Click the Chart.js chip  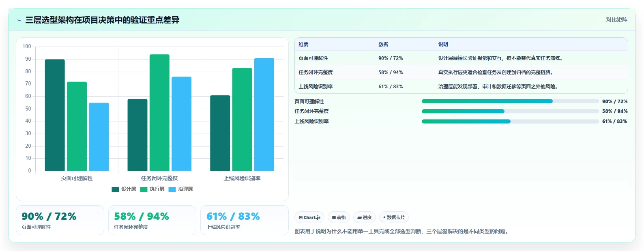click(x=309, y=217)
